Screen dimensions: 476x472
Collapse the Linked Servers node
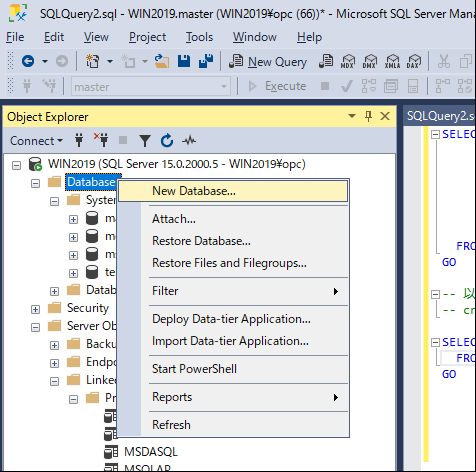click(x=54, y=381)
